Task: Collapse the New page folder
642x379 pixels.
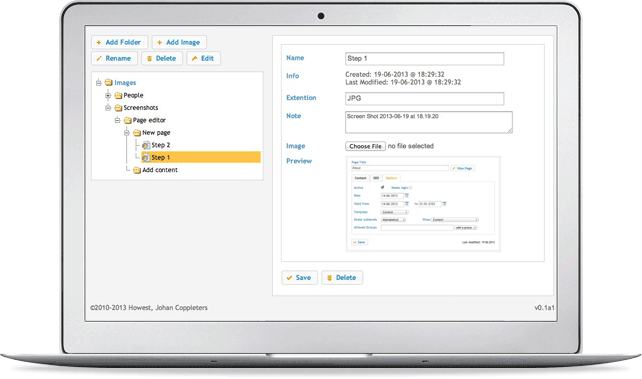Action: (127, 133)
